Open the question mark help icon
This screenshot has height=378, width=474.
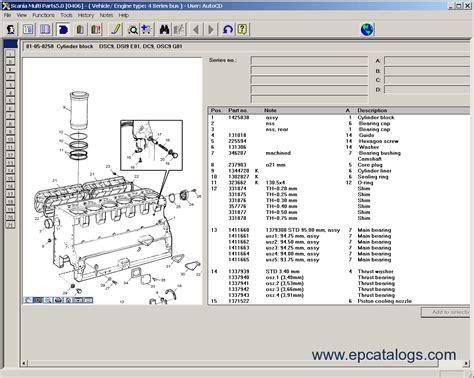click(x=242, y=30)
